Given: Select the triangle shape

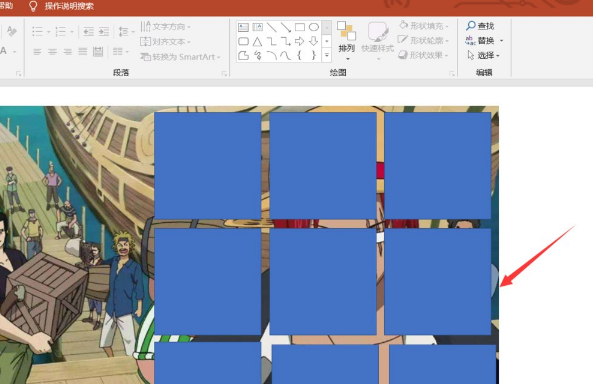Looking at the screenshot, I should pyautogui.click(x=257, y=41).
